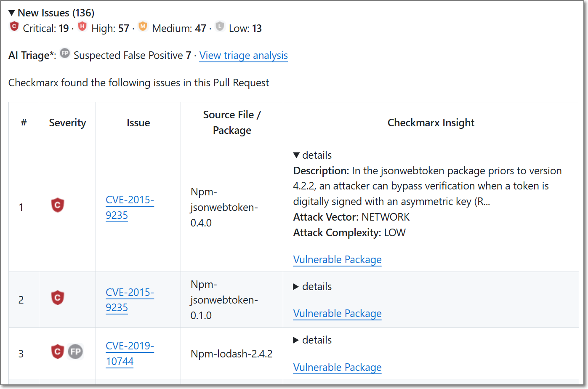Screen dimensions: 588x389
Task: Open the CVE-2019-10744 link
Action: point(130,354)
